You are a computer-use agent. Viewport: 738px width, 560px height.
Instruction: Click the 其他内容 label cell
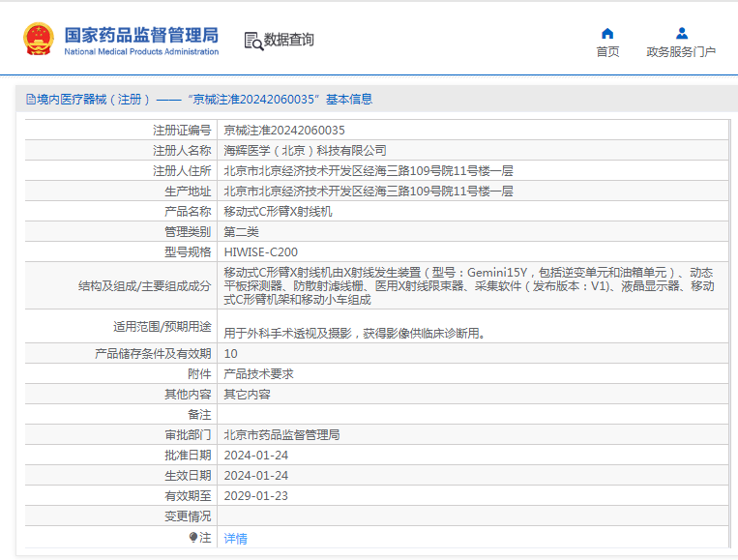point(121,395)
